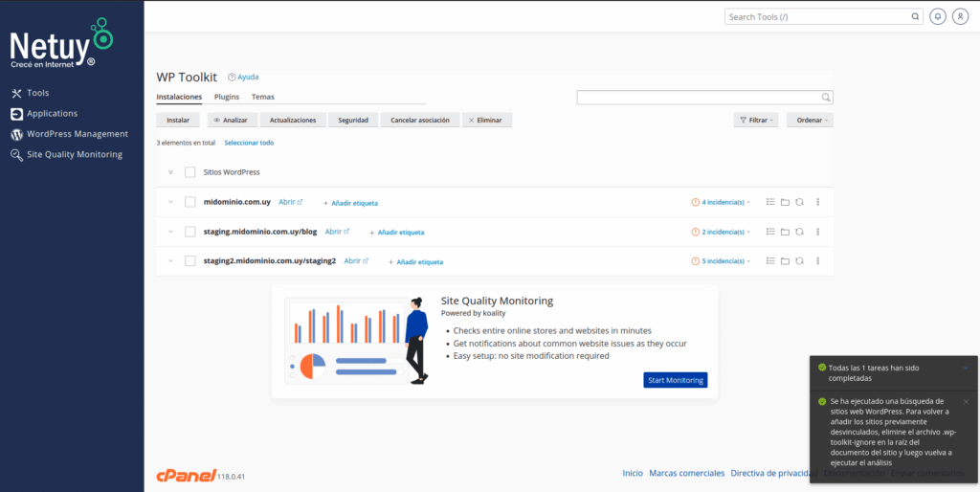Click the Start Monitoring button
The image size is (980, 492).
(x=676, y=380)
